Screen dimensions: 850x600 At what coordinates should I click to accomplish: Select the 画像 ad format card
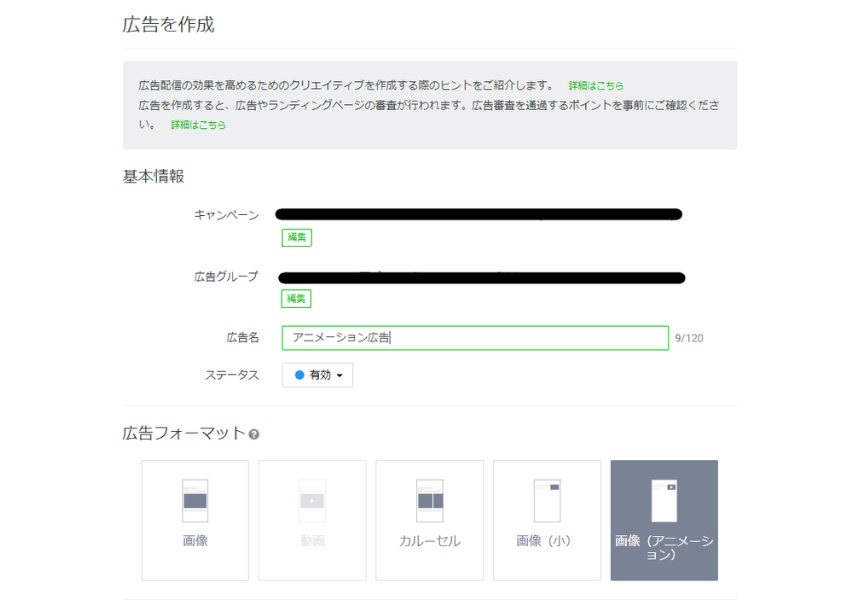(195, 520)
